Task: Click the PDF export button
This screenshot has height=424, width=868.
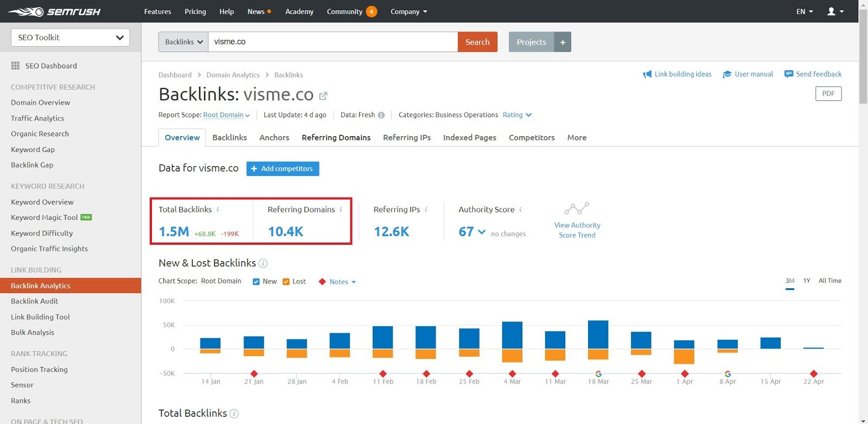Action: 828,94
